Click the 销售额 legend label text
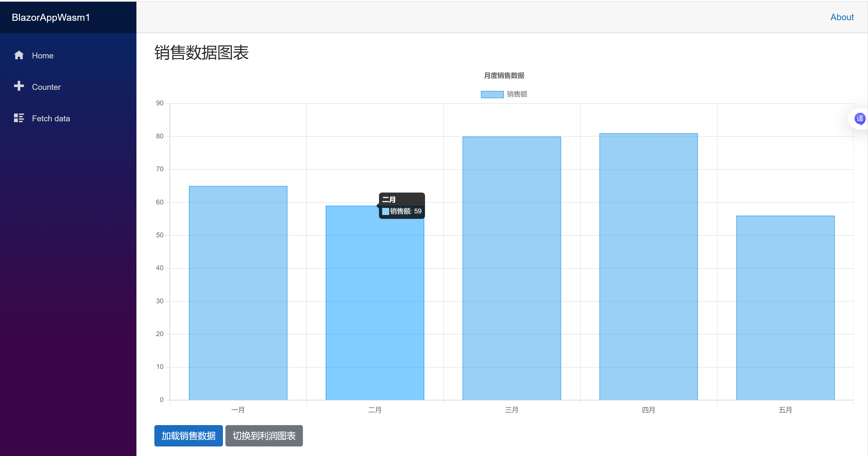 (517, 94)
